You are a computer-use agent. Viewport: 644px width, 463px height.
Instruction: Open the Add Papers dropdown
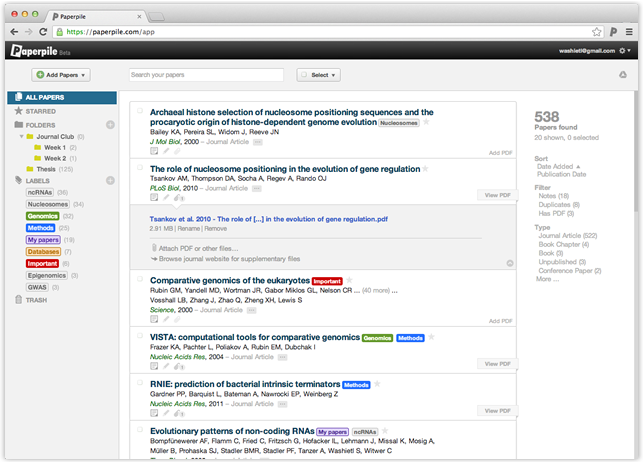[62, 75]
